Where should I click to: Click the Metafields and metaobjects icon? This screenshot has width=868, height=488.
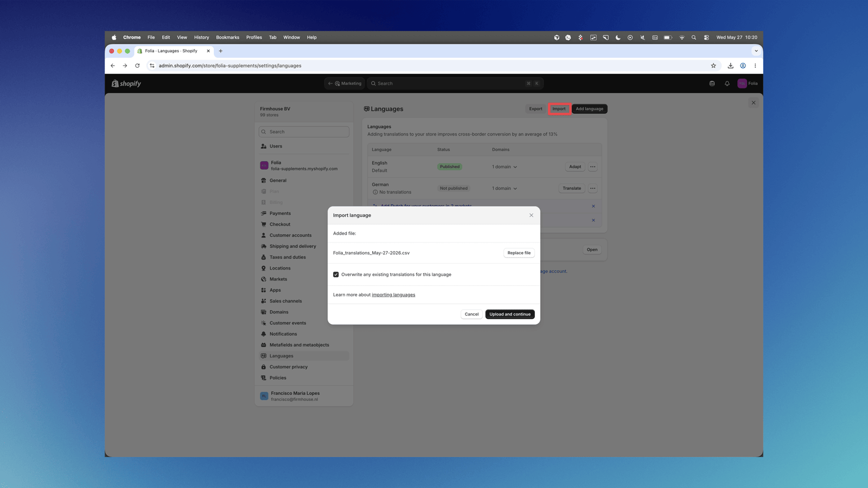[264, 345]
